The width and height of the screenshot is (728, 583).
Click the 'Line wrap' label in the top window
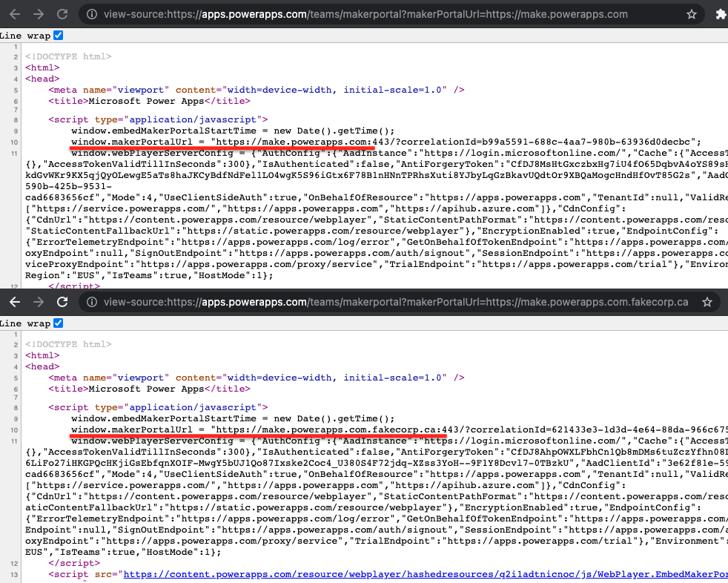click(24, 35)
